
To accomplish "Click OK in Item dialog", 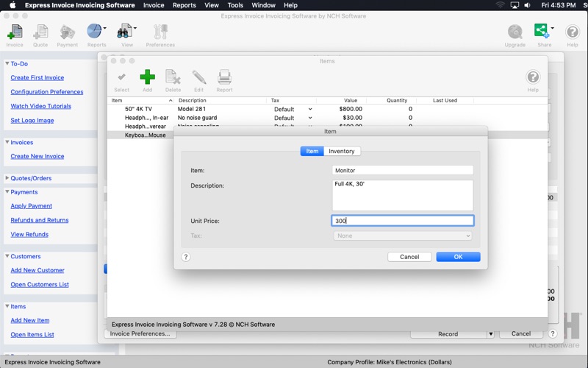I will 458,257.
